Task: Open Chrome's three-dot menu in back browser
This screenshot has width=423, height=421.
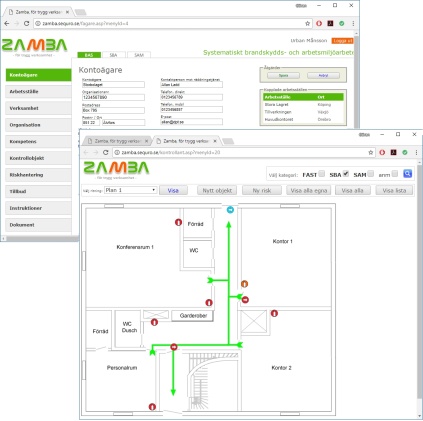Action: coord(353,23)
